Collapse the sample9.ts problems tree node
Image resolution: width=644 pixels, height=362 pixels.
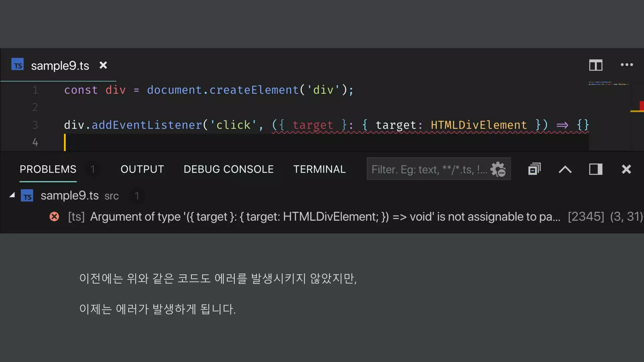coord(12,195)
